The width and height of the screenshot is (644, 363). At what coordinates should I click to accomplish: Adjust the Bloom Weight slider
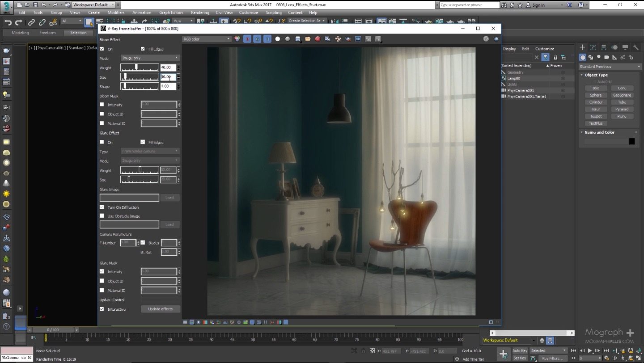140,68
